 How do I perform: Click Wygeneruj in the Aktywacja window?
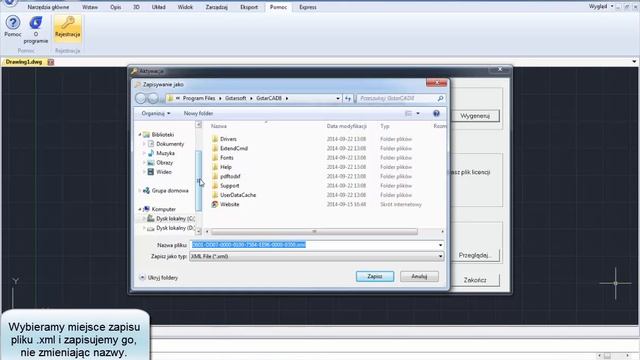[475, 116]
